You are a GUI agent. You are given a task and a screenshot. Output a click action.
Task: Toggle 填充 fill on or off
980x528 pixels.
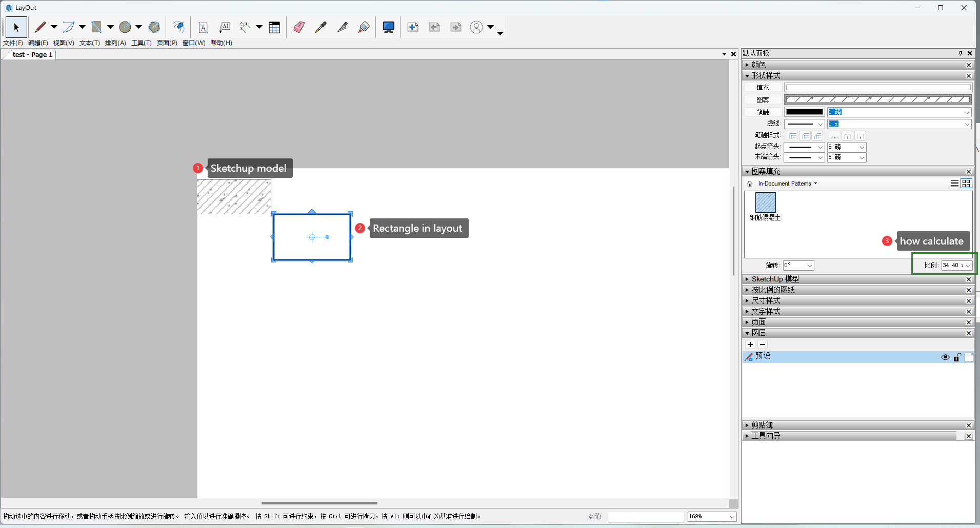(763, 88)
